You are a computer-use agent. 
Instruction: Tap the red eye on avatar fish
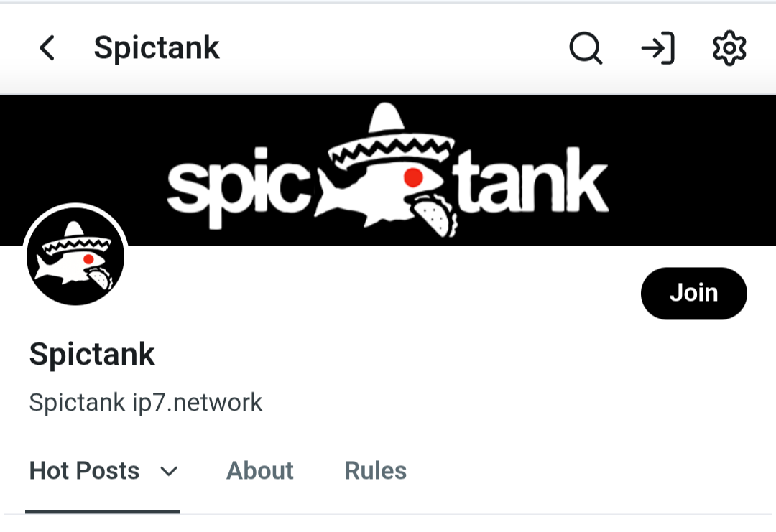(x=88, y=259)
